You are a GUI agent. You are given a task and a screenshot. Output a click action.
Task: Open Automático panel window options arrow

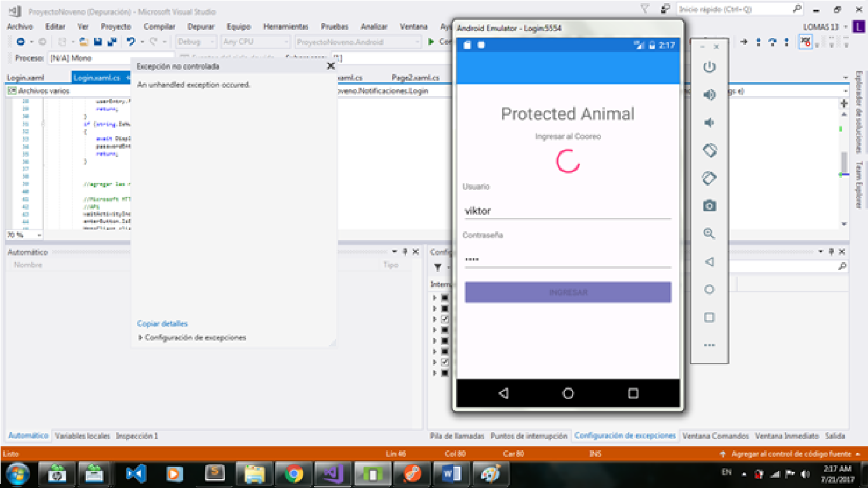[x=395, y=252]
